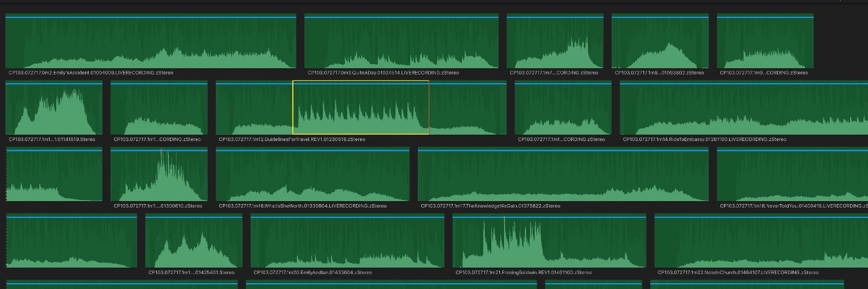Image resolution: width=868 pixels, height=289 pixels.
Task: Select the 1m9....CORDING.zStereo waveform clip
Action: (765, 41)
